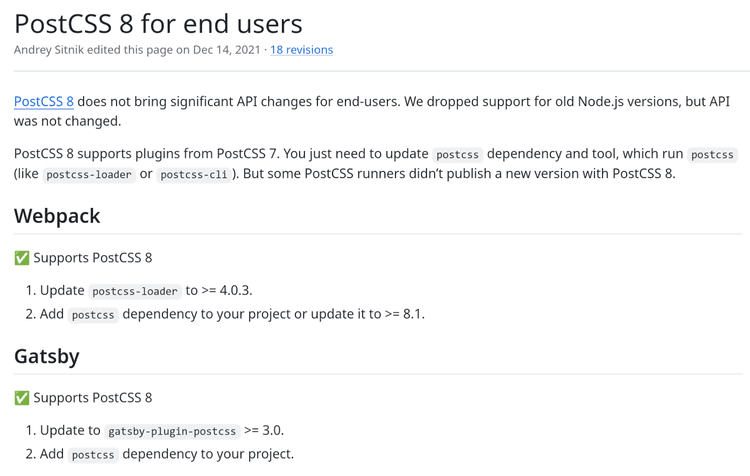Click Supports PostCSS 8 text under Webpack
750x476 pixels.
(x=93, y=258)
